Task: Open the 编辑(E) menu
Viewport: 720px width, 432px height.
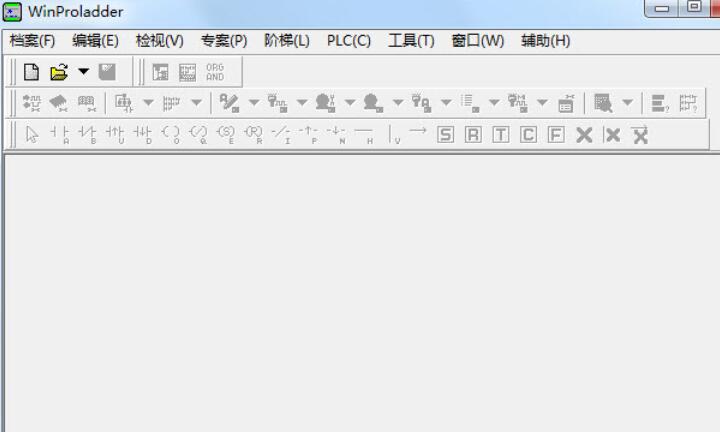Action: [x=95, y=41]
